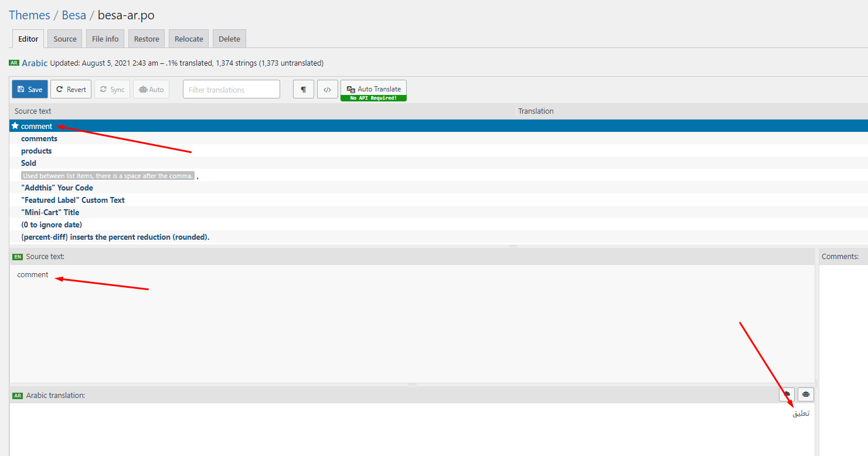Click the Filter translations search field
The image size is (868, 456).
(x=232, y=89)
